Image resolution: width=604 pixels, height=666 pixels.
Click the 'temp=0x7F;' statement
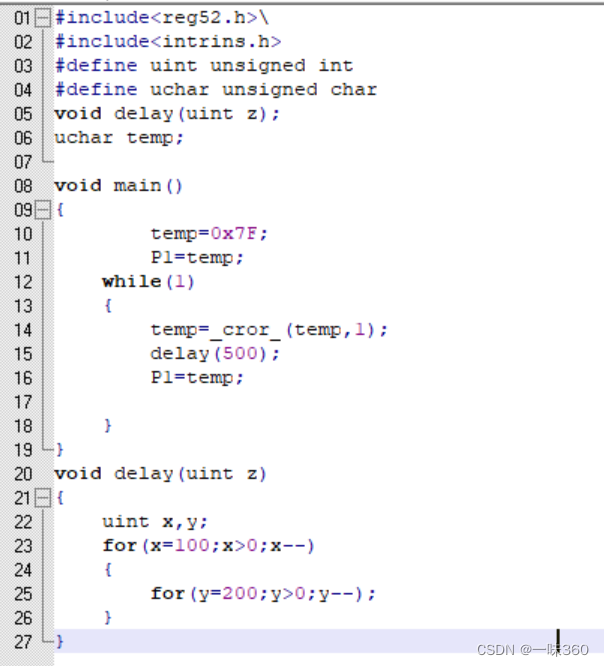(209, 234)
